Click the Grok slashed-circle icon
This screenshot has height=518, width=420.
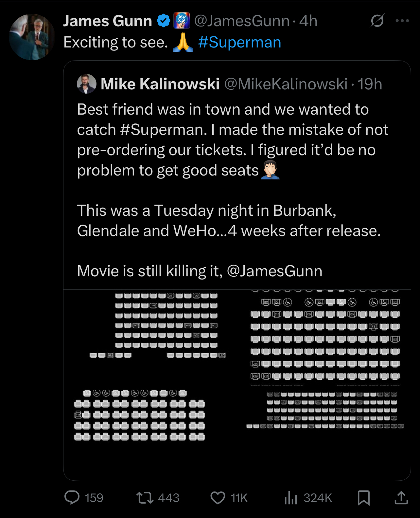click(x=377, y=21)
